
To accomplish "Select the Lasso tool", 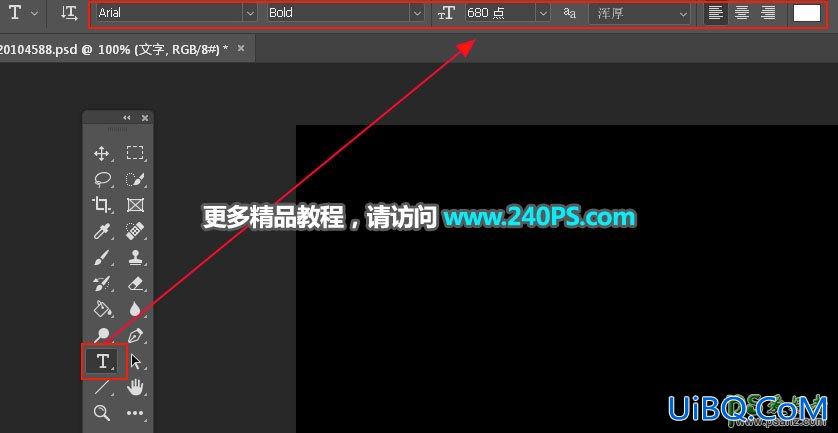I will [x=102, y=179].
